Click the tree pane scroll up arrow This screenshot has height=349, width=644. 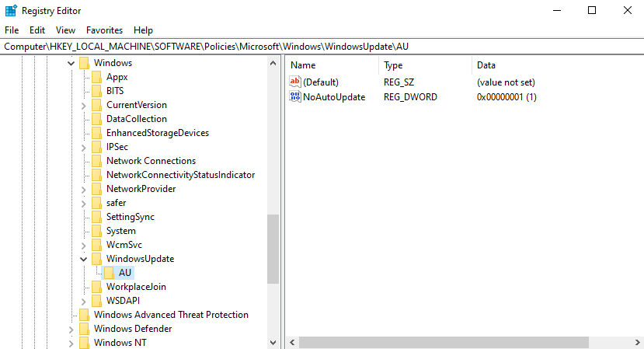click(273, 63)
